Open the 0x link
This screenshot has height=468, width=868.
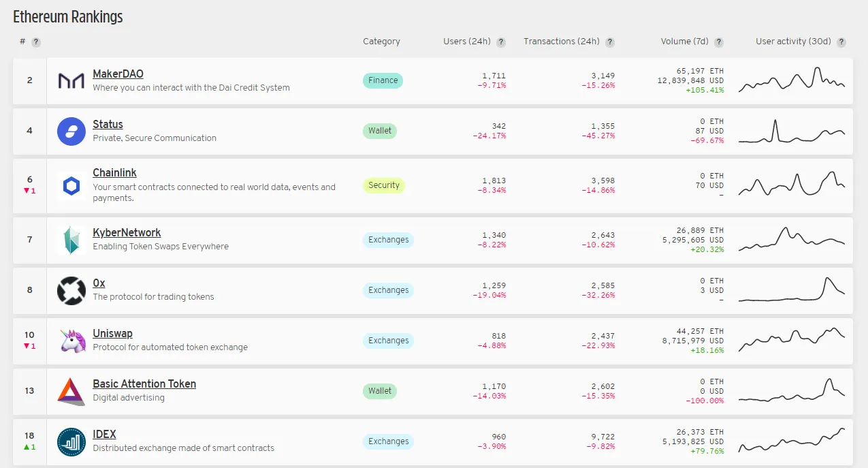click(99, 283)
